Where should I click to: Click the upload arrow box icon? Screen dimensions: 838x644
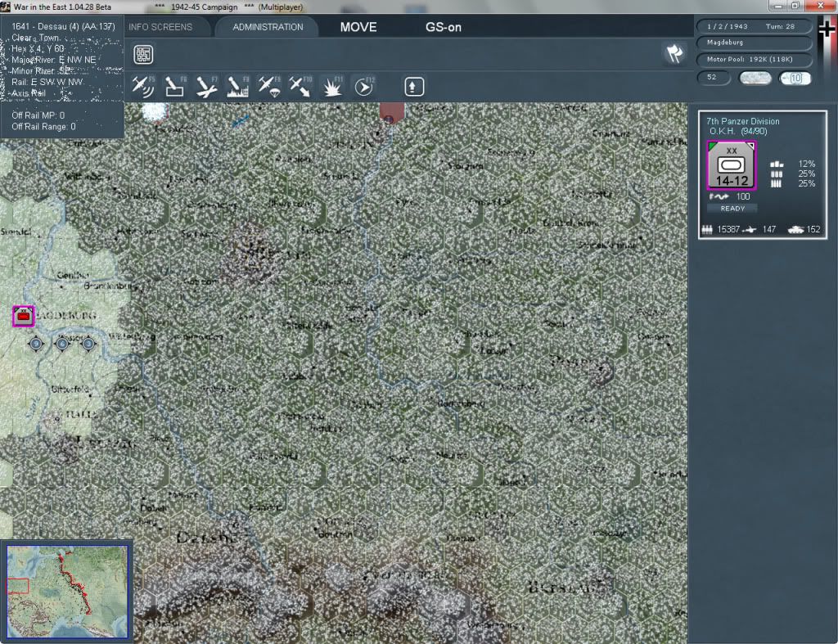pyautogui.click(x=414, y=87)
